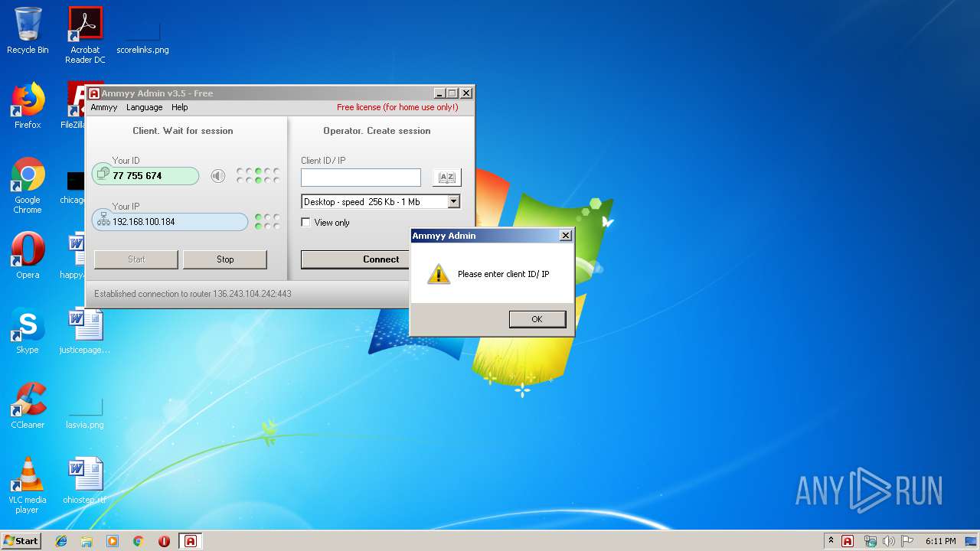This screenshot has width=980, height=551.
Task: Click the warning icon in the dialog
Action: point(438,274)
